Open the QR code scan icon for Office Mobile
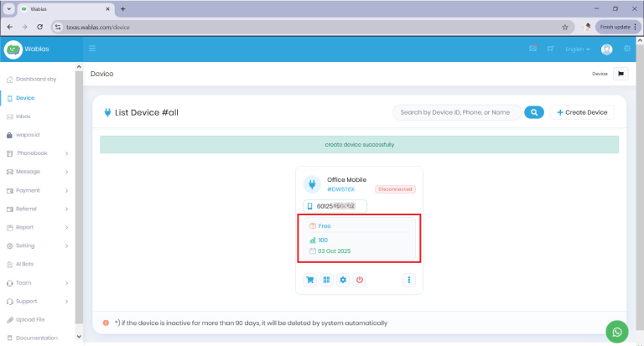The image size is (644, 346). (x=327, y=280)
